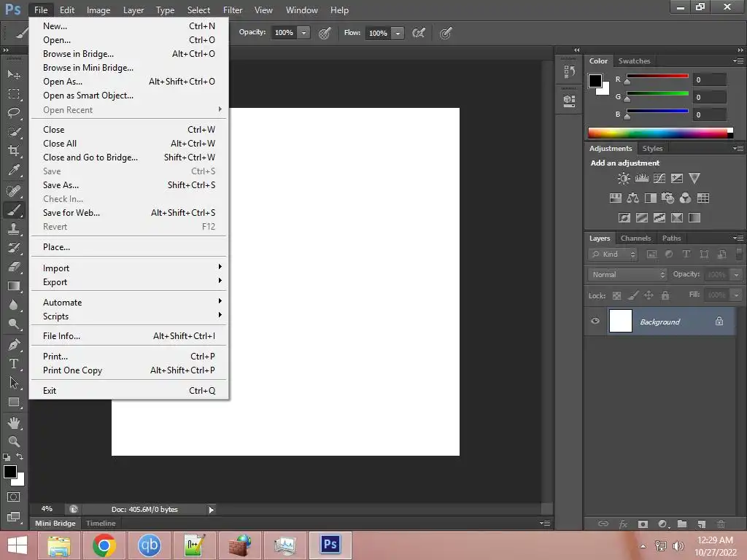The width and height of the screenshot is (747, 560).
Task: Toggle pressure for size button
Action: [x=446, y=33]
